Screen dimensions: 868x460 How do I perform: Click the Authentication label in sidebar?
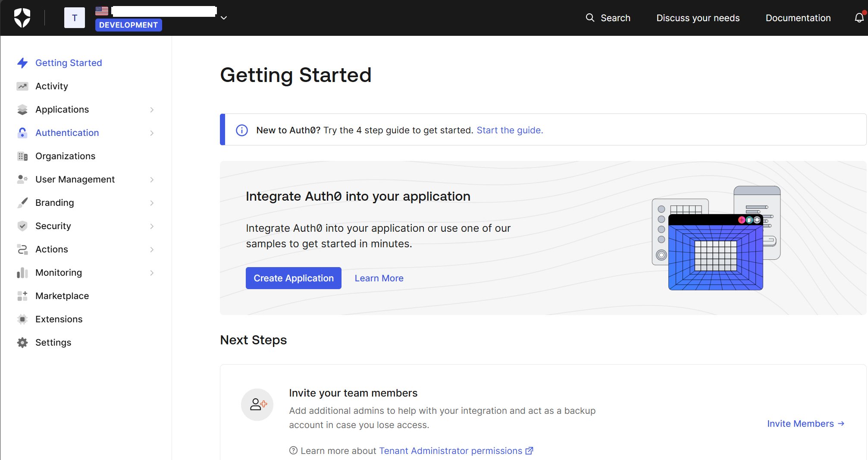67,133
